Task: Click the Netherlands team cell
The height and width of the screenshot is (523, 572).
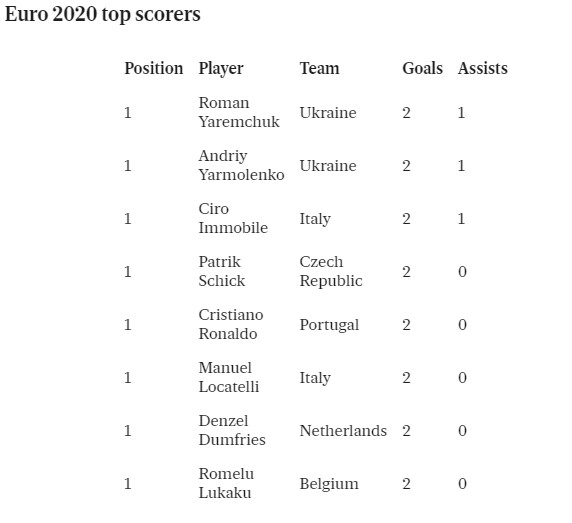Action: (343, 431)
